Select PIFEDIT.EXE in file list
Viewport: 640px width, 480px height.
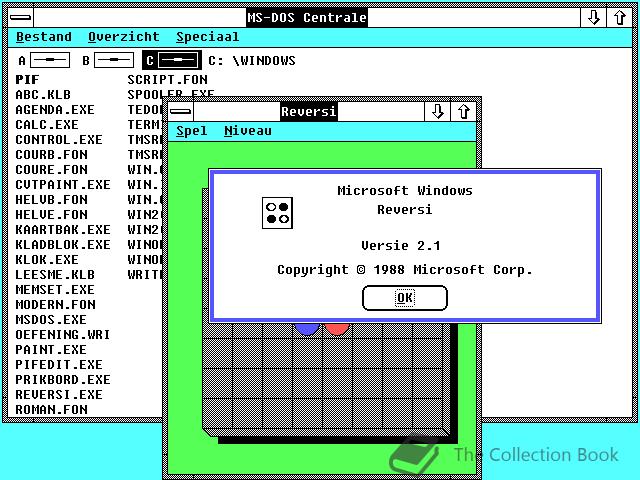pyautogui.click(x=59, y=364)
